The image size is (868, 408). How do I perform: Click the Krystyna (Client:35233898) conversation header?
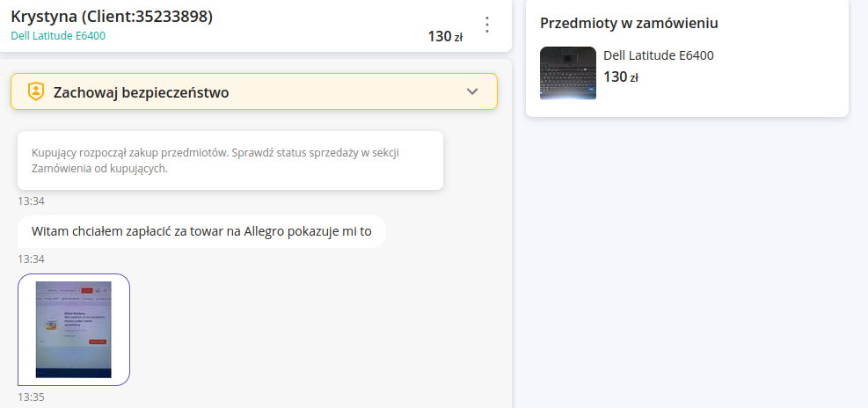(x=112, y=17)
